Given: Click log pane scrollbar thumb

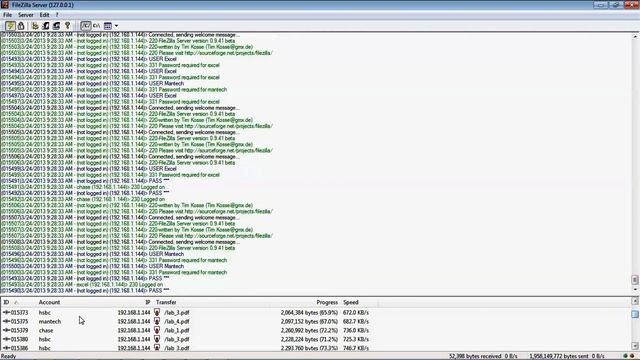Looking at the screenshot, I should tap(635, 280).
